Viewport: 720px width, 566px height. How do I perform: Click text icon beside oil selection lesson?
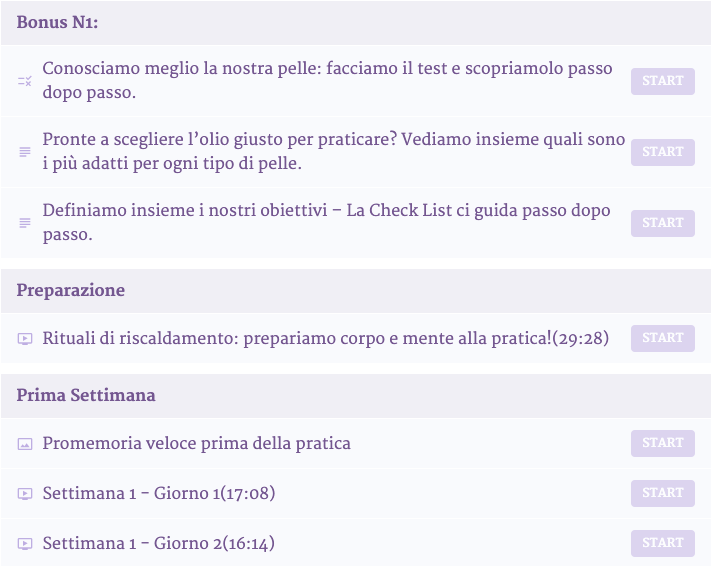click(25, 152)
